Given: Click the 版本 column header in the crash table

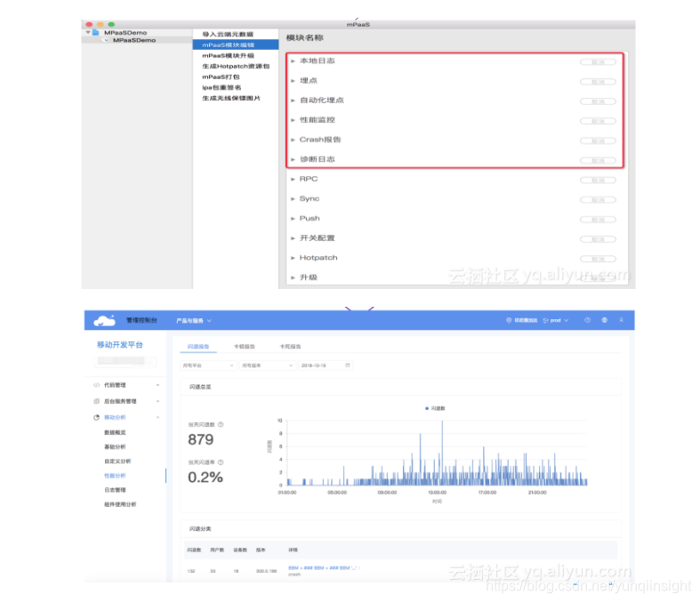Looking at the screenshot, I should (x=261, y=550).
